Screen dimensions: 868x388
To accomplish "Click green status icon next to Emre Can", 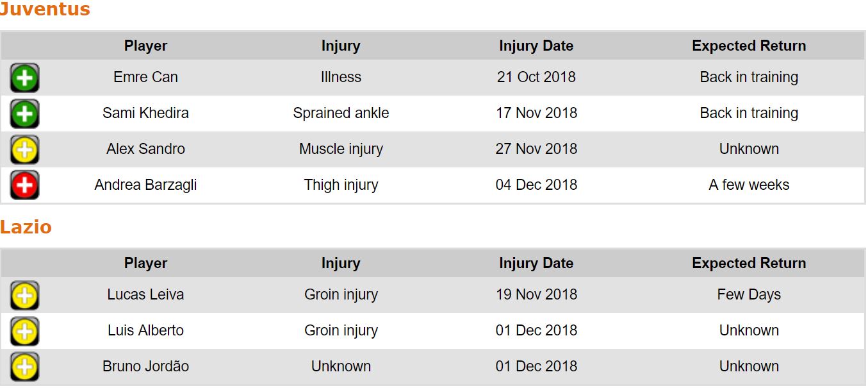I will tap(24, 78).
